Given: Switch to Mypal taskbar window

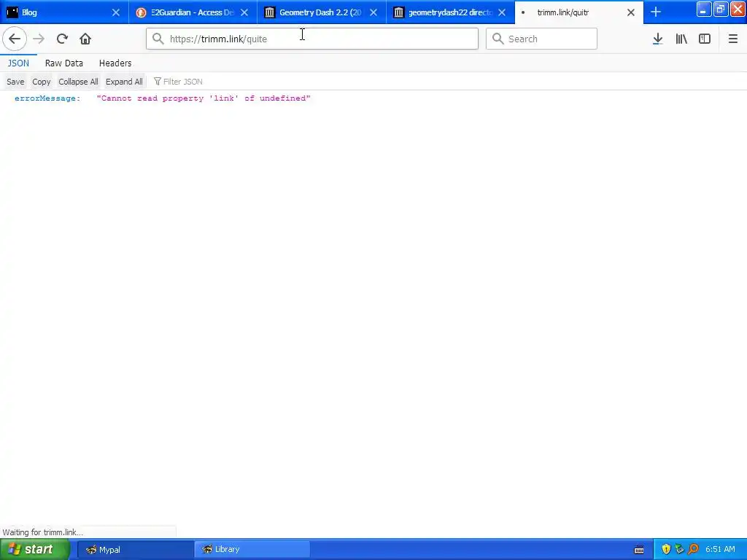Looking at the screenshot, I should [135, 549].
